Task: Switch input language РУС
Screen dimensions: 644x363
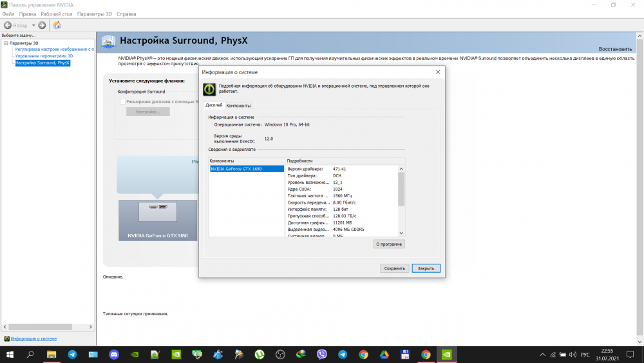Action: pyautogui.click(x=585, y=355)
